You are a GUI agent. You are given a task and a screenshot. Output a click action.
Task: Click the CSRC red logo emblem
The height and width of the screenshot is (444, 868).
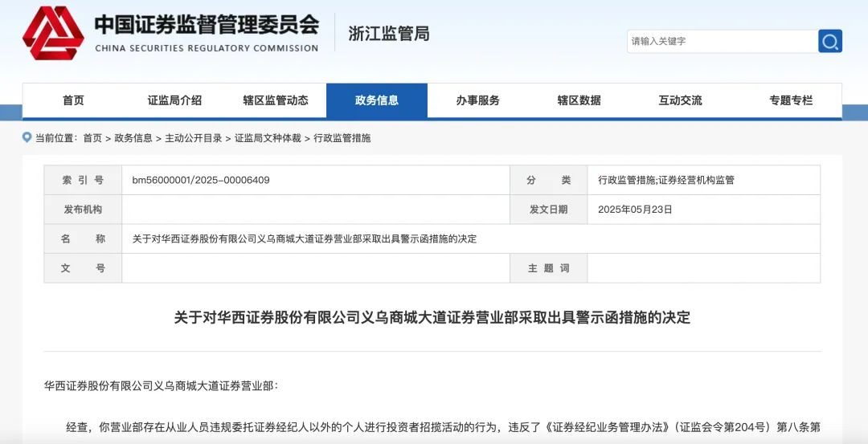click(x=53, y=33)
